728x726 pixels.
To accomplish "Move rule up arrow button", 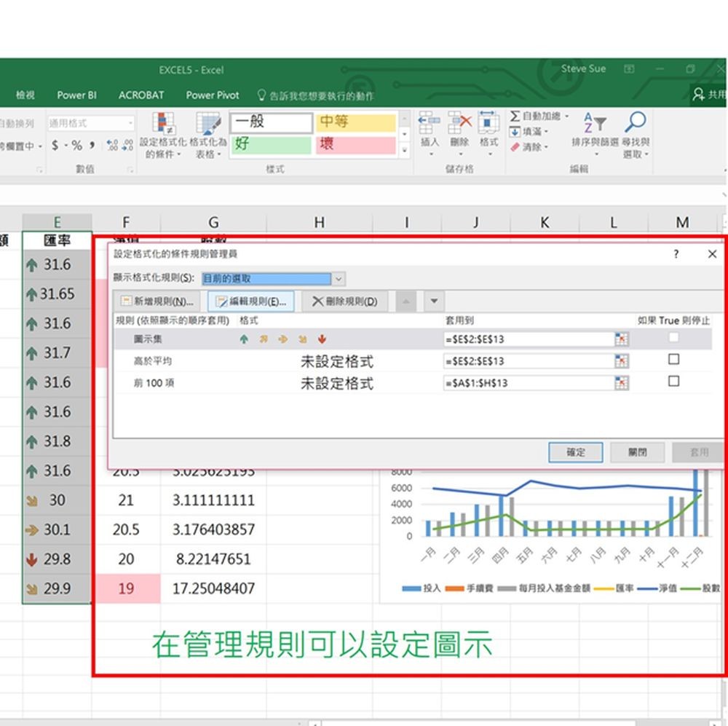I will [x=405, y=301].
